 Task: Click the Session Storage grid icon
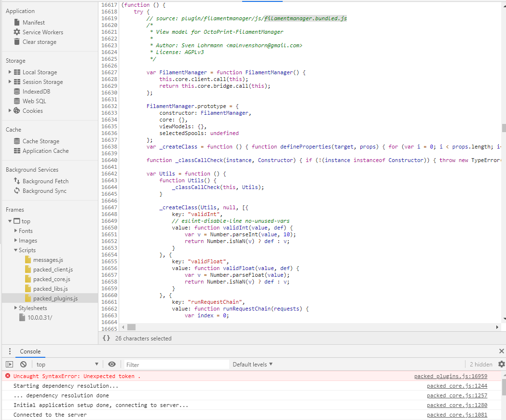pos(17,81)
